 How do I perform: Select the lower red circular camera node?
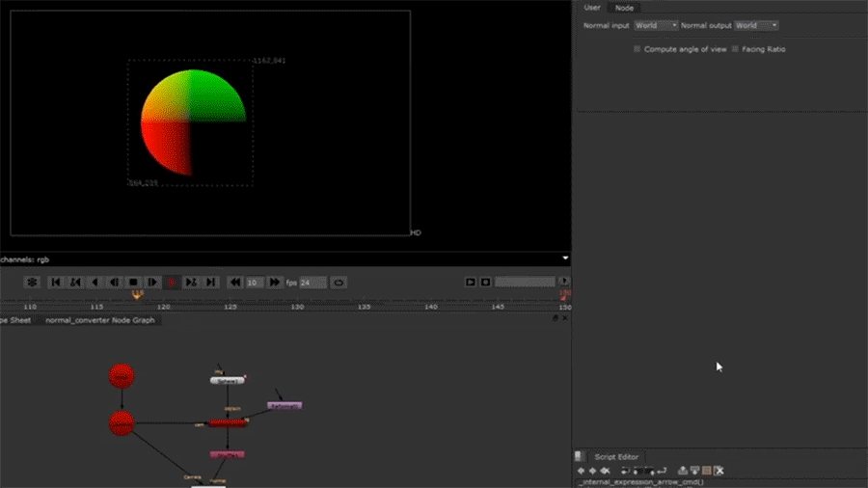point(122,423)
